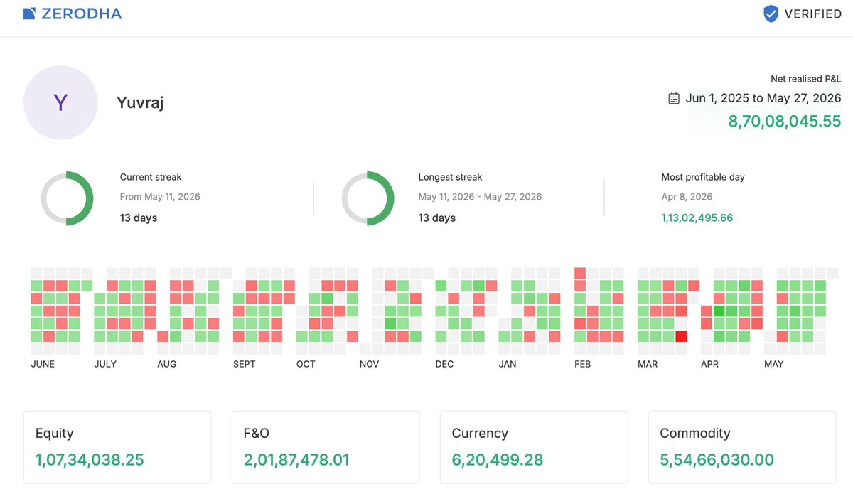This screenshot has width=853, height=504.
Task: Click Commodity value 5,54,66,030.00
Action: 717,460
